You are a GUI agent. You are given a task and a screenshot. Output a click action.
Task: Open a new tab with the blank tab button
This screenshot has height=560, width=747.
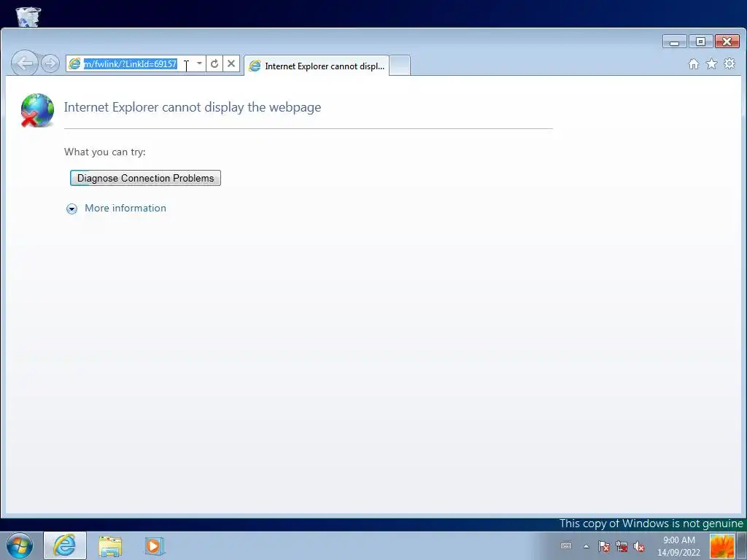400,66
